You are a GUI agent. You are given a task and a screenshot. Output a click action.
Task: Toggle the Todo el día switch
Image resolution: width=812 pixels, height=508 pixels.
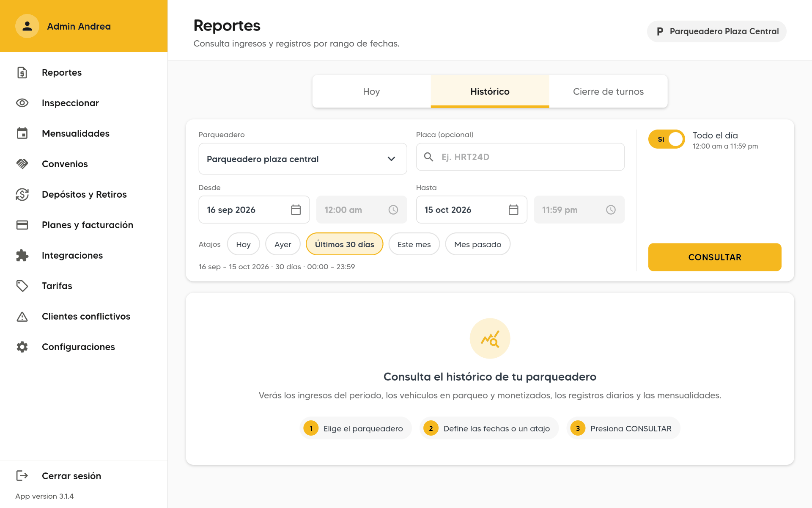click(x=667, y=139)
